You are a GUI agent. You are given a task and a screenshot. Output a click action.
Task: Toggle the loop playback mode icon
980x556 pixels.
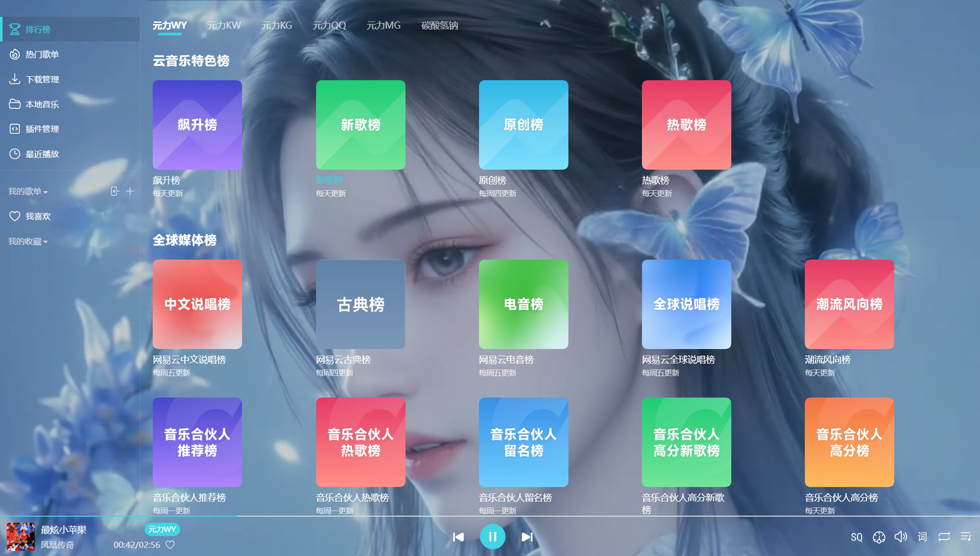tap(944, 537)
